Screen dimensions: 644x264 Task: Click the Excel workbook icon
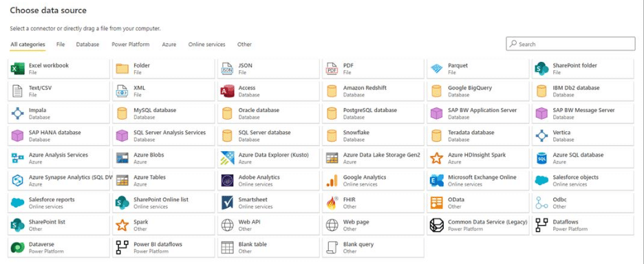(x=17, y=69)
